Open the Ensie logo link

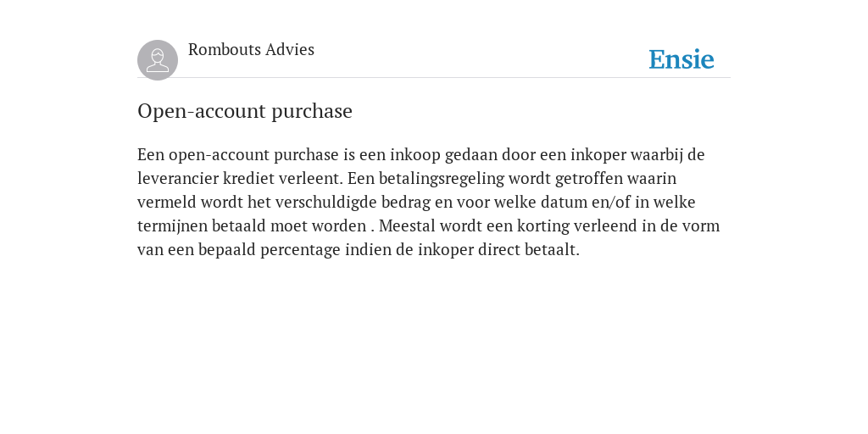[x=682, y=59]
